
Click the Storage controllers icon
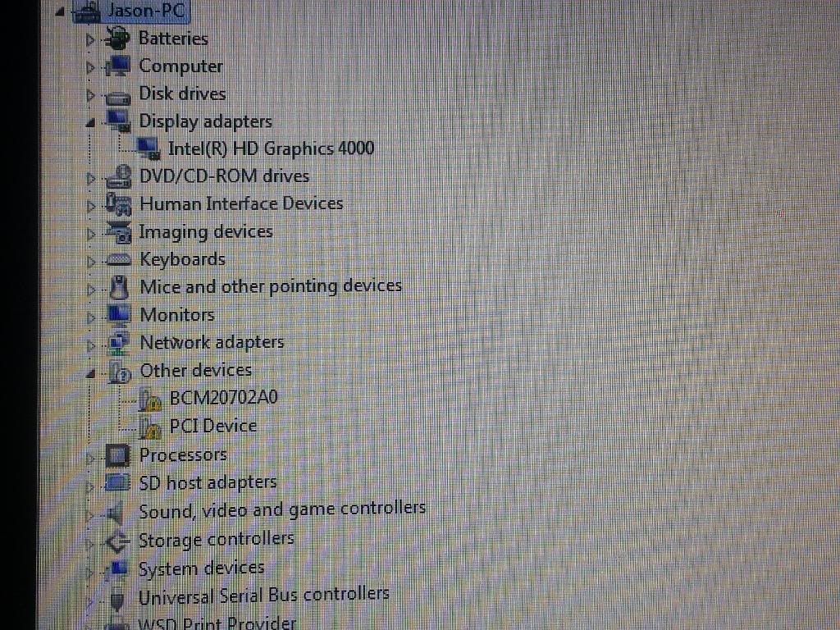116,541
